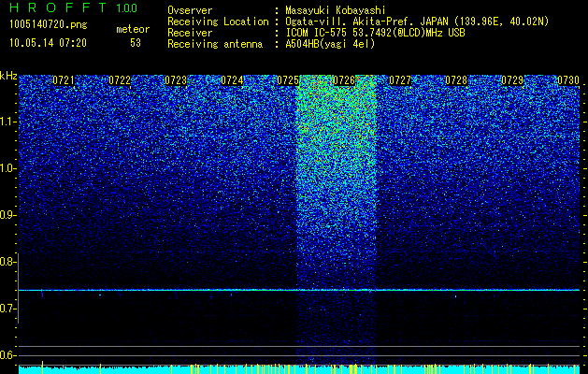Click the Ovserver field label
The height and width of the screenshot is (374, 588).
(190, 10)
